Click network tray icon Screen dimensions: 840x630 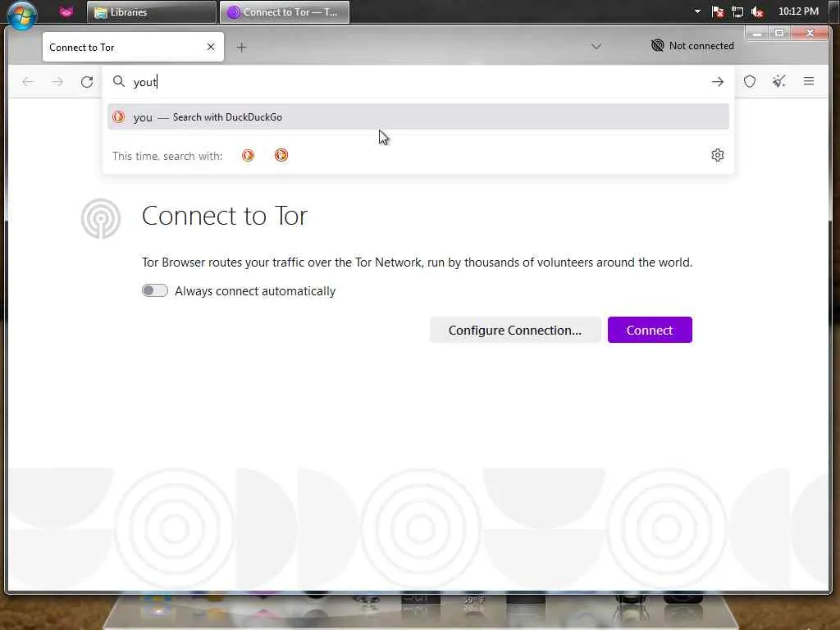[737, 11]
